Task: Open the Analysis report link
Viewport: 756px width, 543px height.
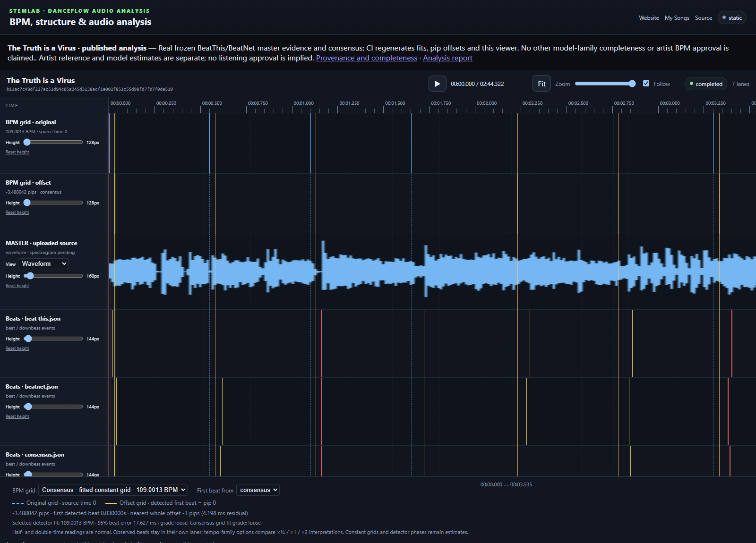Action: click(x=447, y=58)
